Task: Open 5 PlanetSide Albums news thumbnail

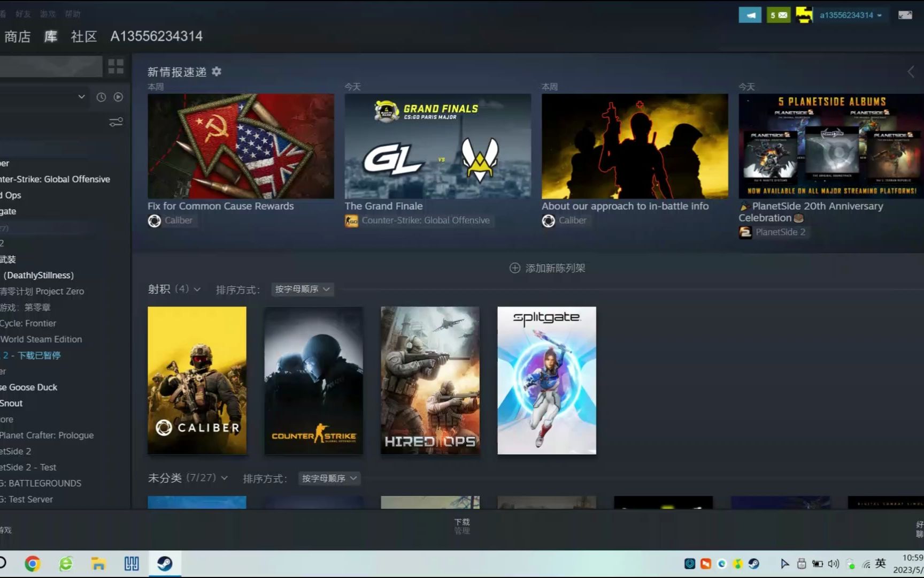Action: pos(831,146)
